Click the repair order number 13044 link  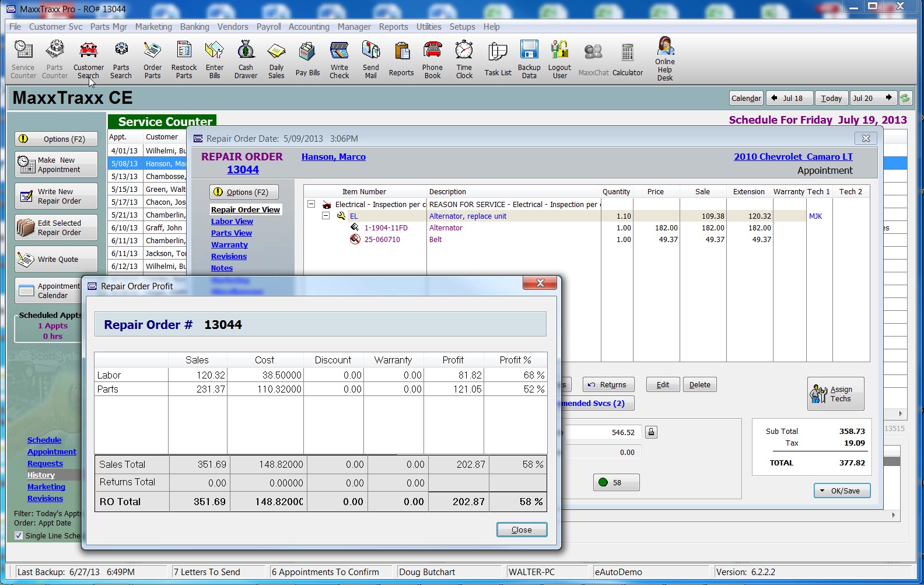click(x=243, y=170)
